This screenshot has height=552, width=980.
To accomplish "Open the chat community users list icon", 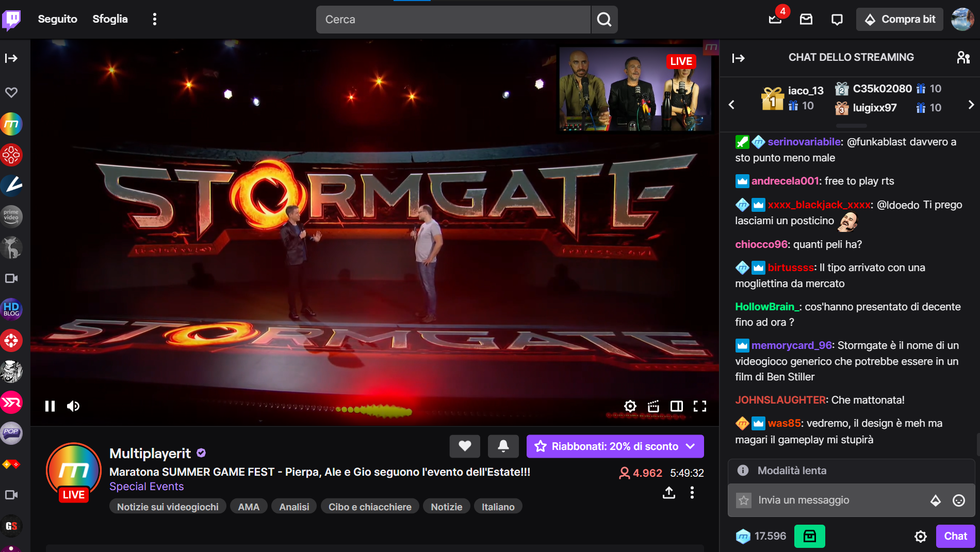I will (x=963, y=57).
